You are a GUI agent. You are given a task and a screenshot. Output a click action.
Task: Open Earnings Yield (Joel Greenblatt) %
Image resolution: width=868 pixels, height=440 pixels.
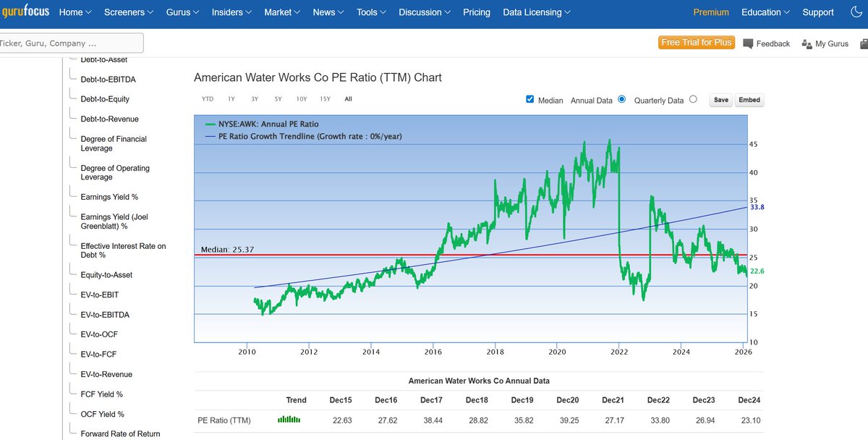click(x=114, y=221)
